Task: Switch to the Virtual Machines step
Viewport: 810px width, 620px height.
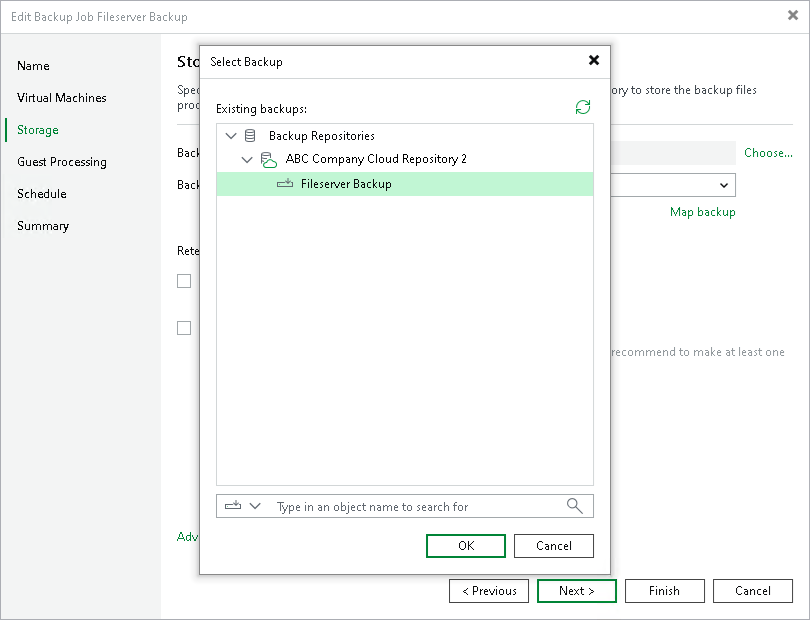Action: pyautogui.click(x=61, y=98)
